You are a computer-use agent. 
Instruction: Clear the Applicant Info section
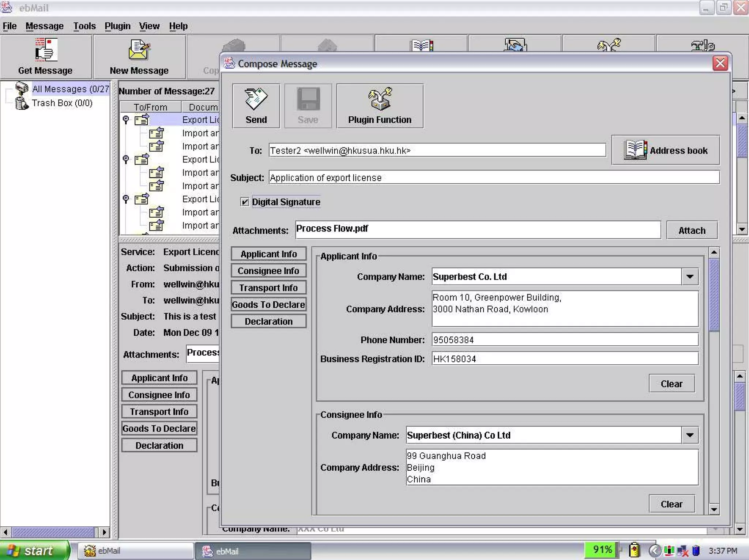point(671,384)
